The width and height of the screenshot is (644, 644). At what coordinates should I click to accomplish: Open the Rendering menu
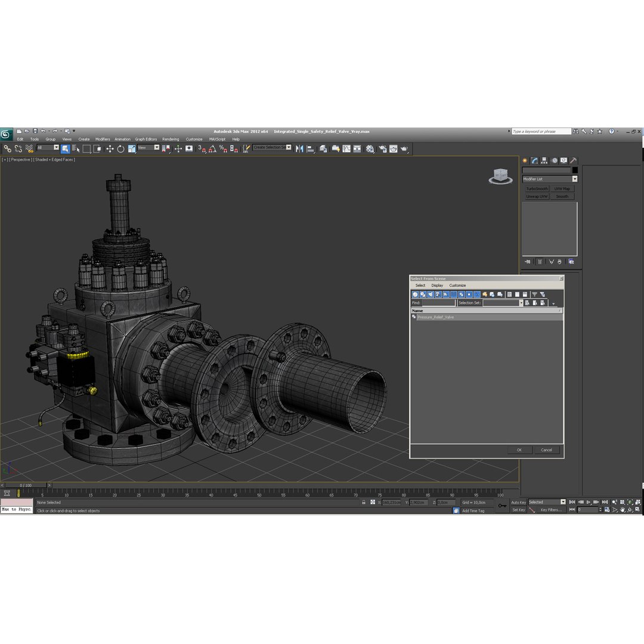point(171,139)
